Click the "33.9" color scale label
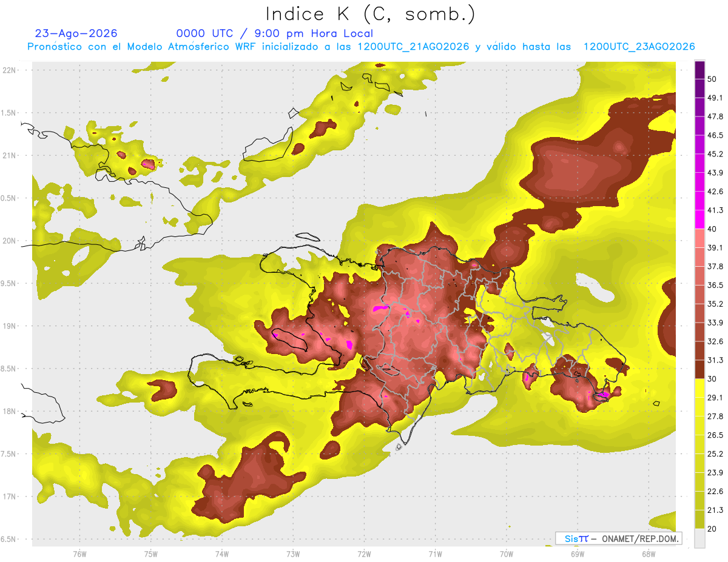This screenshot has height=562, width=728. coord(715,323)
